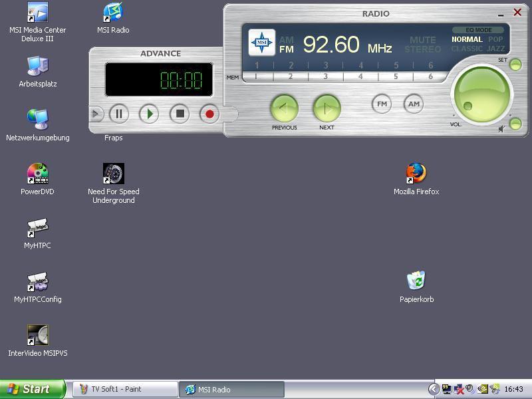Viewport: 532px width, 399px height.
Task: Select the MyHTPCConfig desktop shortcut
Action: (x=38, y=287)
